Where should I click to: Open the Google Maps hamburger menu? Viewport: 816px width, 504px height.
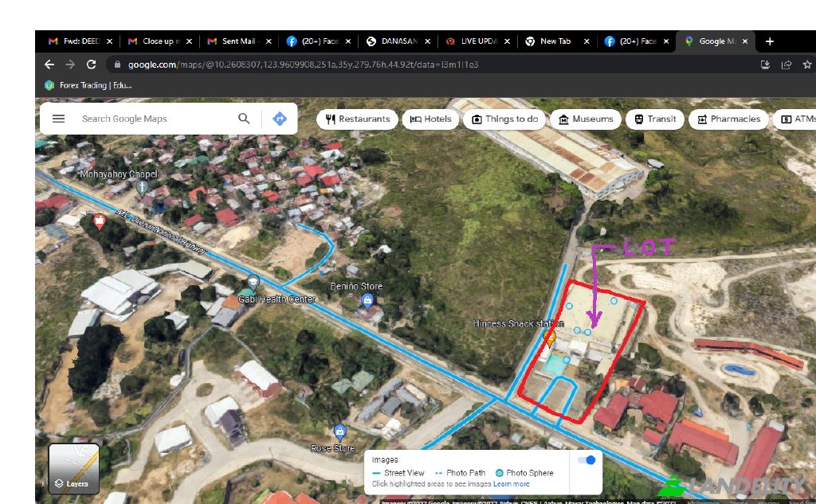click(58, 119)
